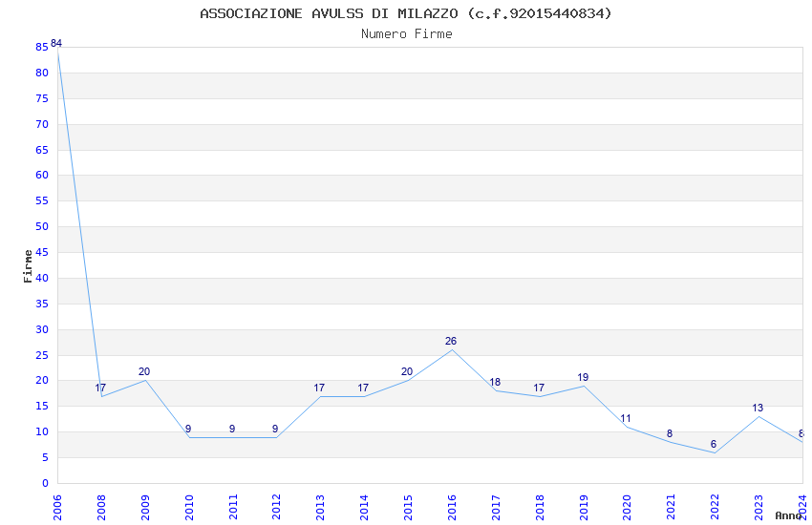Select the 84 data label for 2006
This screenshot has height=525, width=812.
56,43
